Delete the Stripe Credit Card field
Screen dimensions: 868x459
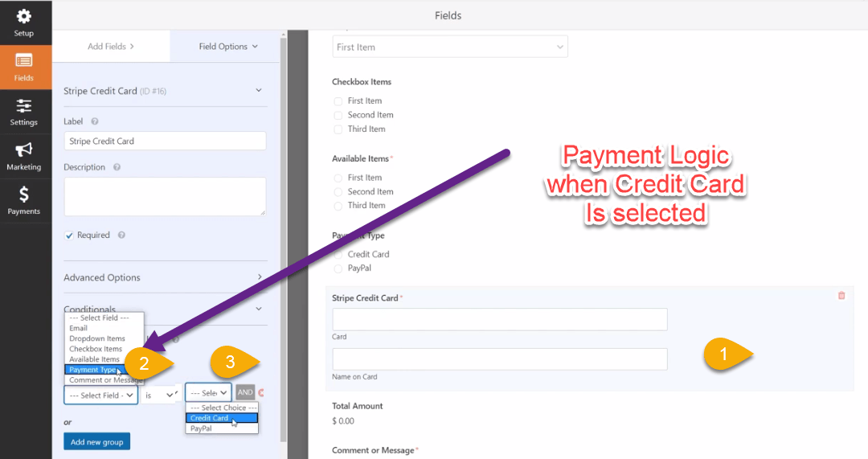pyautogui.click(x=841, y=296)
